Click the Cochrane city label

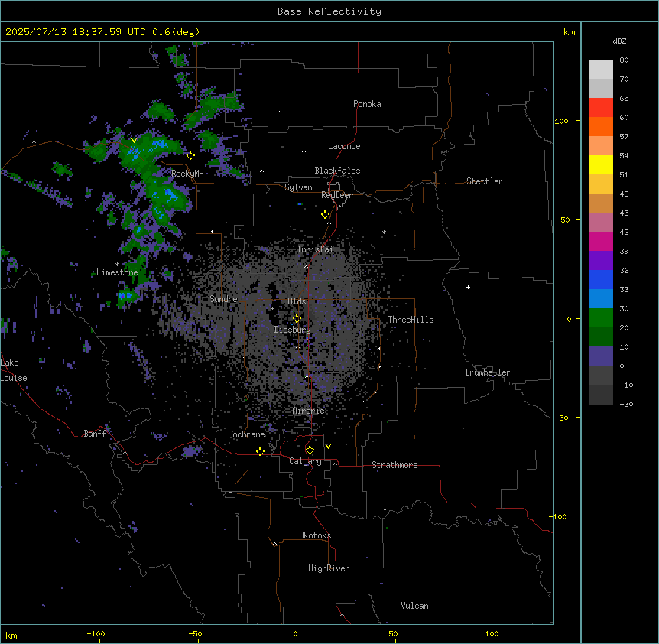pos(246,434)
